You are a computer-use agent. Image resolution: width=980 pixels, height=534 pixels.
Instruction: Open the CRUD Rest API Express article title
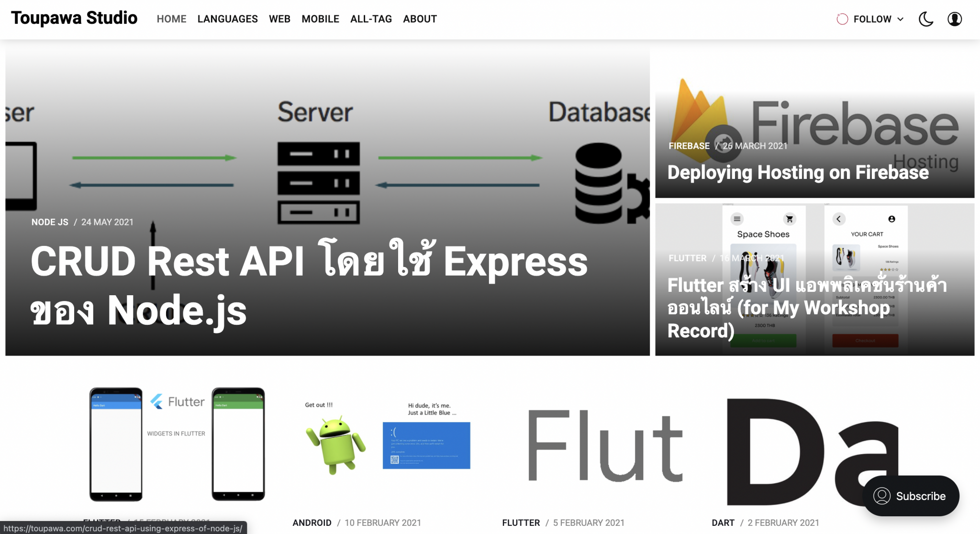(309, 286)
